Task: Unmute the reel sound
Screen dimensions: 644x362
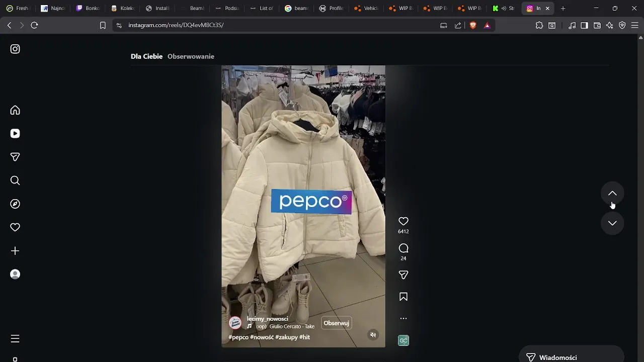Action: [373, 335]
